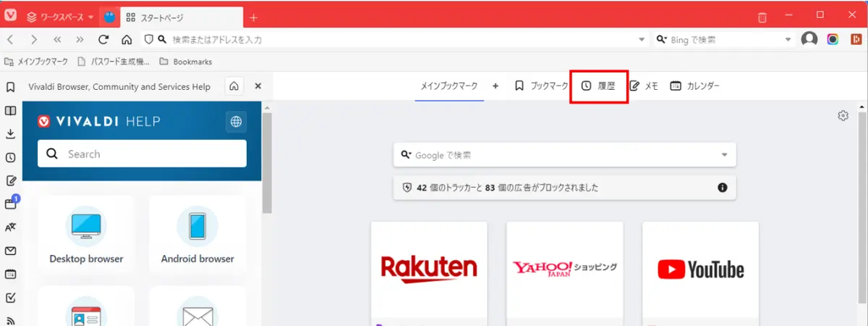Change search engine in Bing search field

[x=662, y=39]
